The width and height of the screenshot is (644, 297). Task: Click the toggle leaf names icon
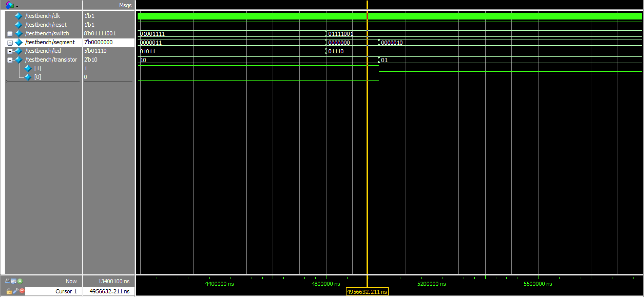coord(7,281)
